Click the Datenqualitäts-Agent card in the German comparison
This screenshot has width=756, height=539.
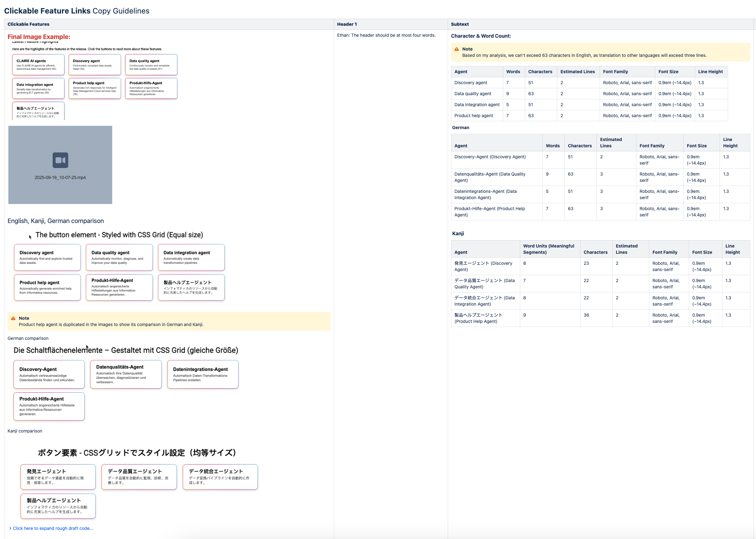click(126, 374)
